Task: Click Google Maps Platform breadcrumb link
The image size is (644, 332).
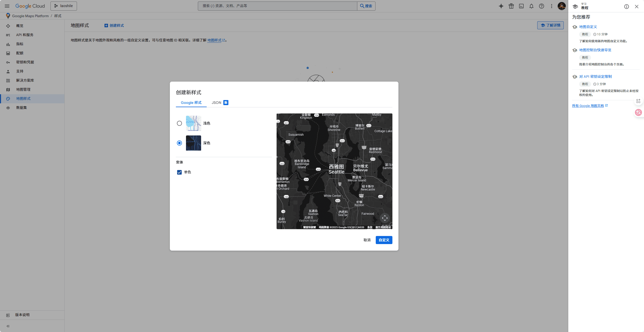Action: tap(30, 16)
